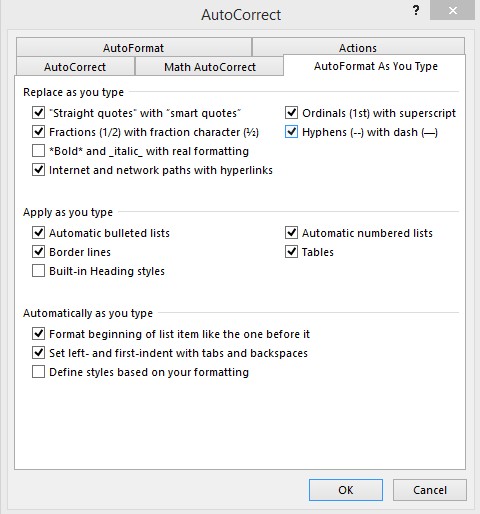Click the Cancel button
Viewport: 480px width, 514px height.
click(430, 490)
